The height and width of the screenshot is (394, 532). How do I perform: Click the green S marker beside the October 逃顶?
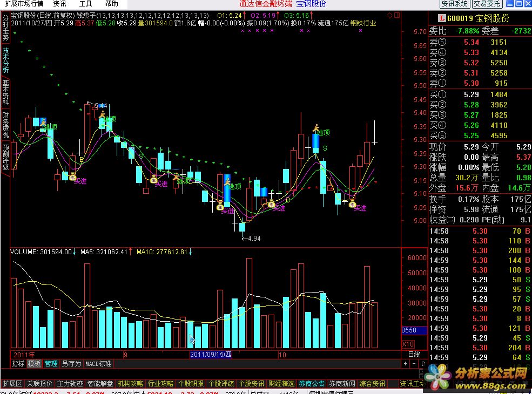click(x=325, y=148)
